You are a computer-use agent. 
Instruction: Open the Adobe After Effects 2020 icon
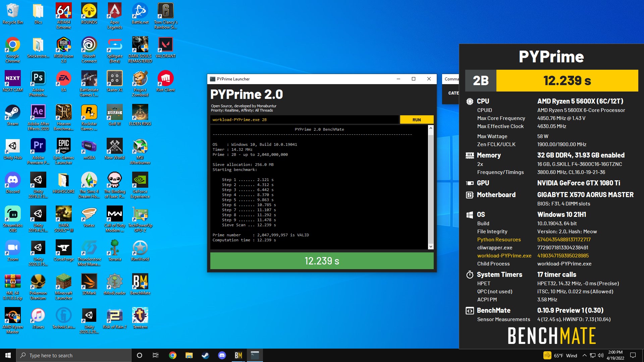coord(38,117)
